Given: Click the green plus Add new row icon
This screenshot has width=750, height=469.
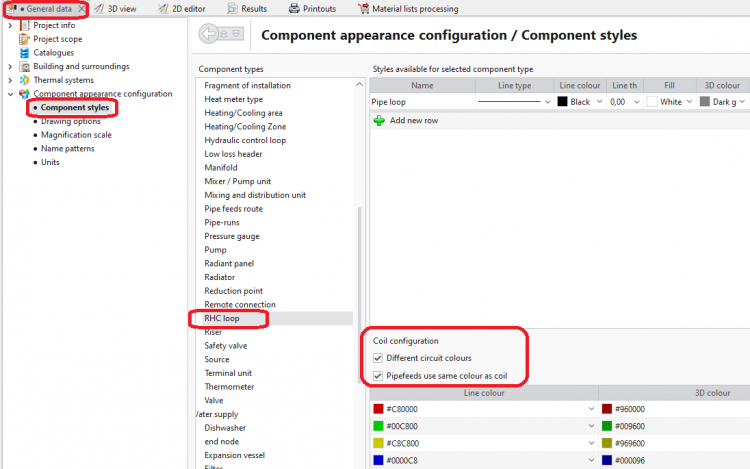Looking at the screenshot, I should pos(379,120).
